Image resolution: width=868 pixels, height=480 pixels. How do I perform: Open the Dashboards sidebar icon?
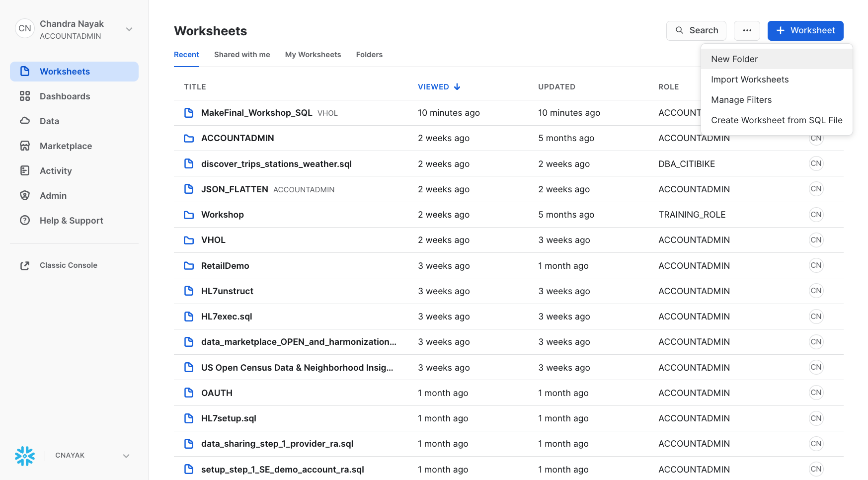(25, 96)
